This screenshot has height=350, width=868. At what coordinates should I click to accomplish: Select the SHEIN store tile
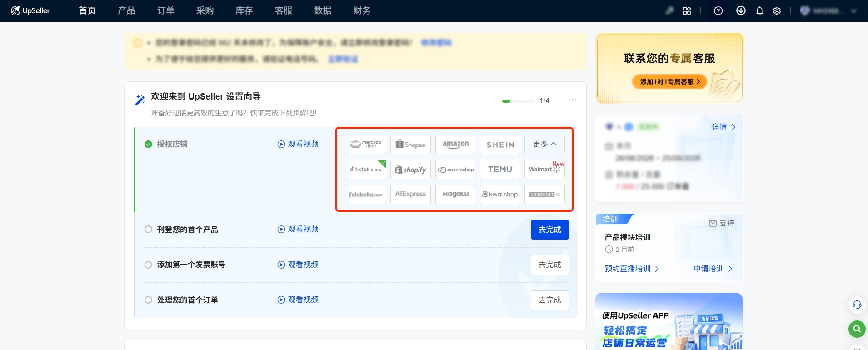click(x=500, y=144)
